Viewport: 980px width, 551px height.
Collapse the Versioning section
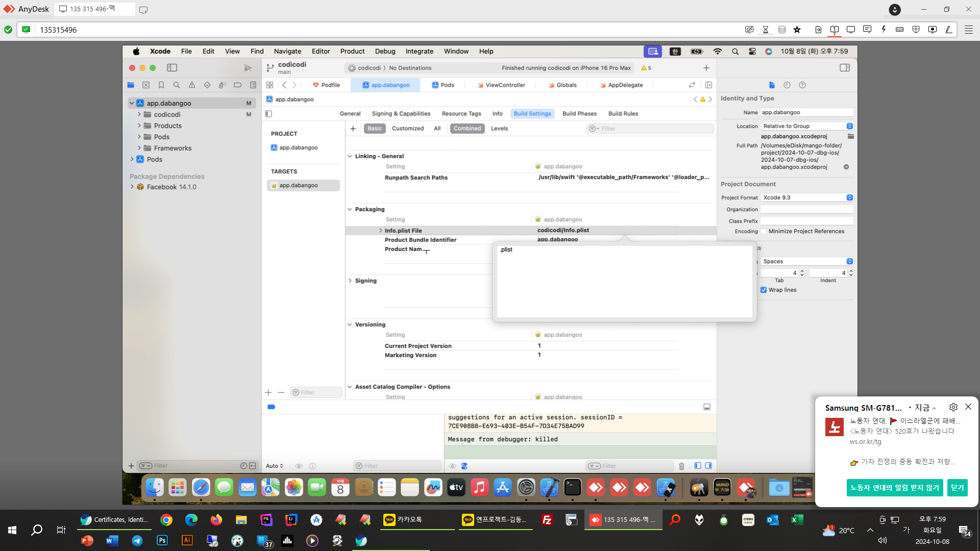[x=350, y=324]
